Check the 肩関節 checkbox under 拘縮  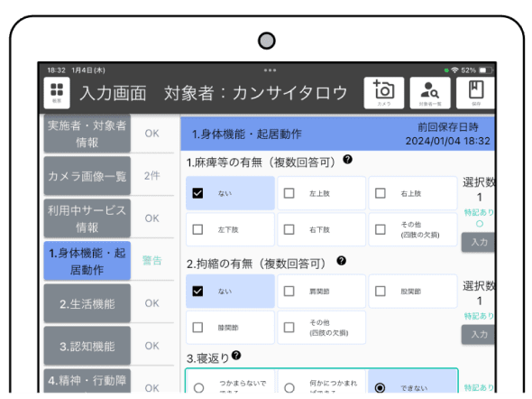tap(289, 291)
